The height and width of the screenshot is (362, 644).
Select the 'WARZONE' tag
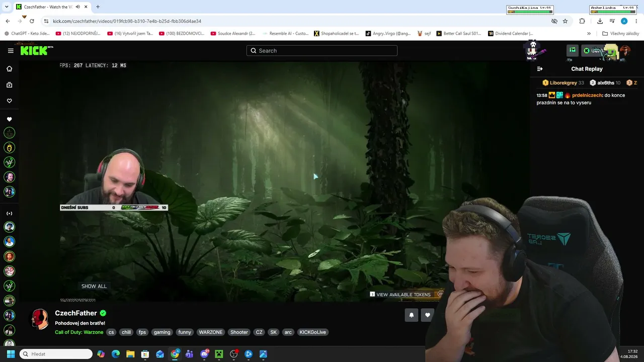pyautogui.click(x=211, y=332)
